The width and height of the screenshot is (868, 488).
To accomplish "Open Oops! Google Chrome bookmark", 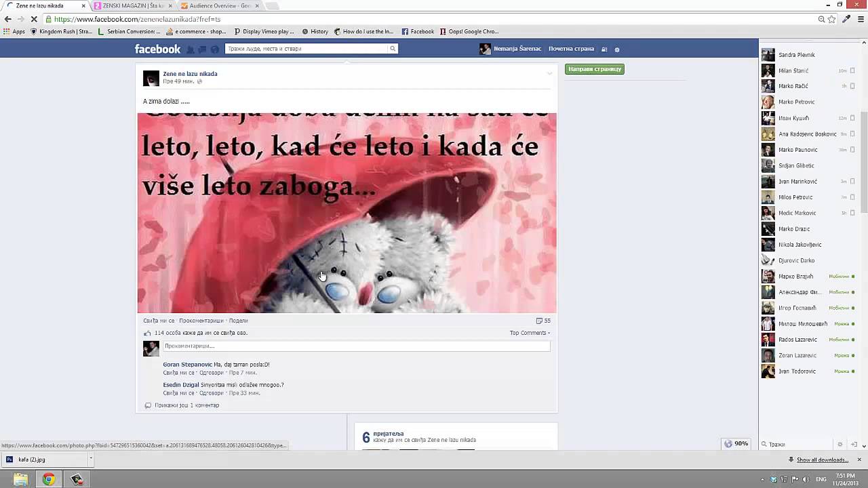I will tap(469, 31).
